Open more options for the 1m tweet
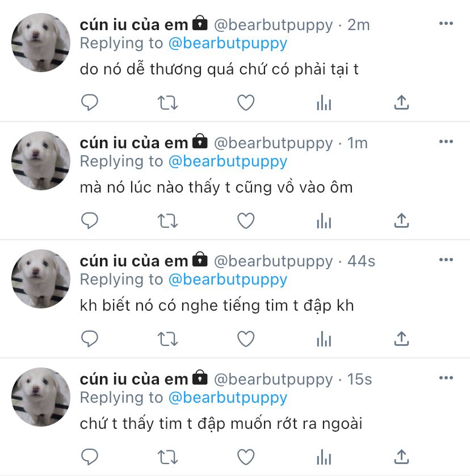The height and width of the screenshot is (476, 470). tap(446, 141)
